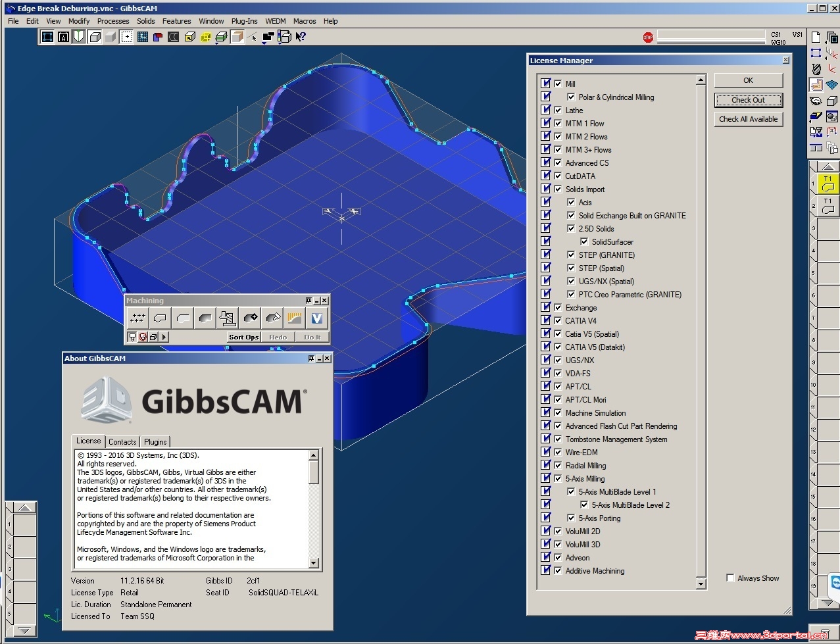Click the blue grid icon in top toolbar
Image resolution: width=840 pixels, height=644 pixels.
tap(142, 37)
